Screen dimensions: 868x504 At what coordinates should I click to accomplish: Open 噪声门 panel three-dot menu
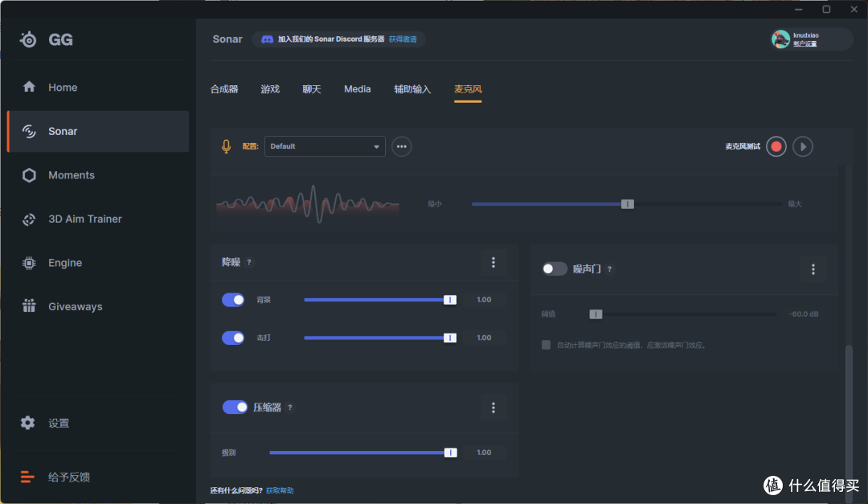813,269
